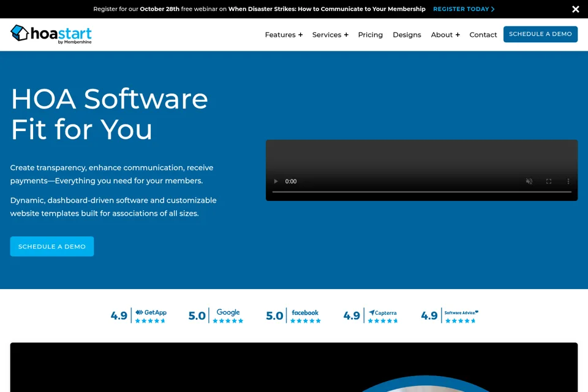This screenshot has width=588, height=392.
Task: Unmute the video audio
Action: [529, 181]
